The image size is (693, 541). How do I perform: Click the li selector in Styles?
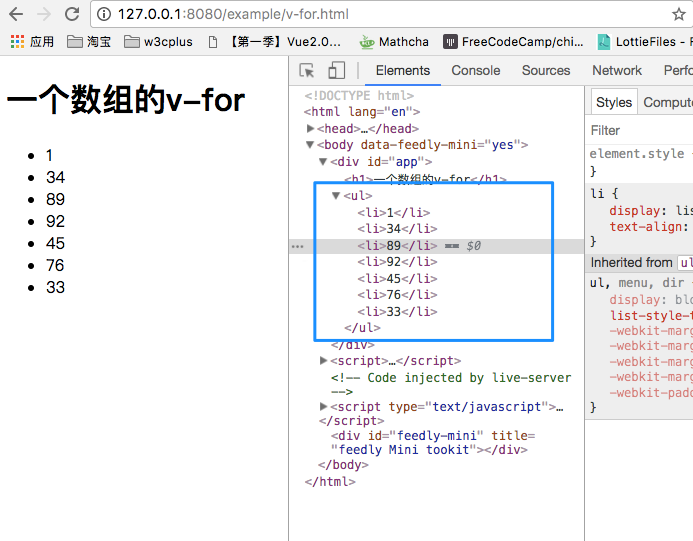click(597, 193)
